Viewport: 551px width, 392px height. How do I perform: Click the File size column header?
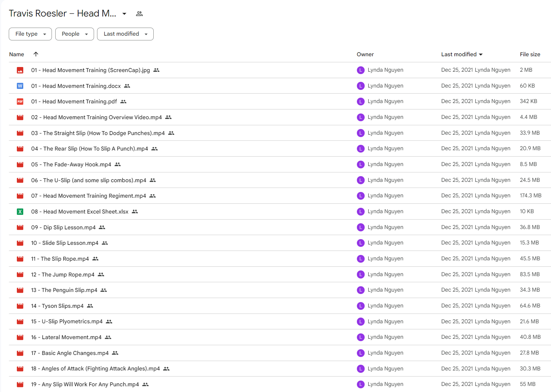click(530, 55)
